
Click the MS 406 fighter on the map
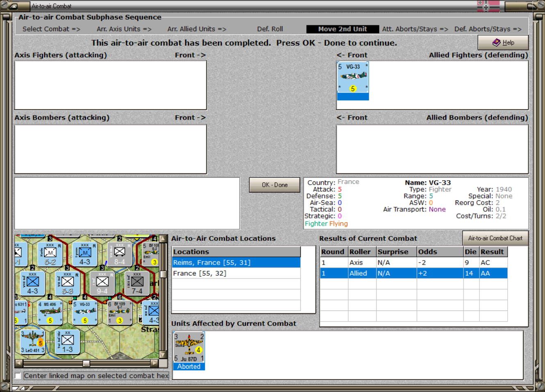coord(50,313)
